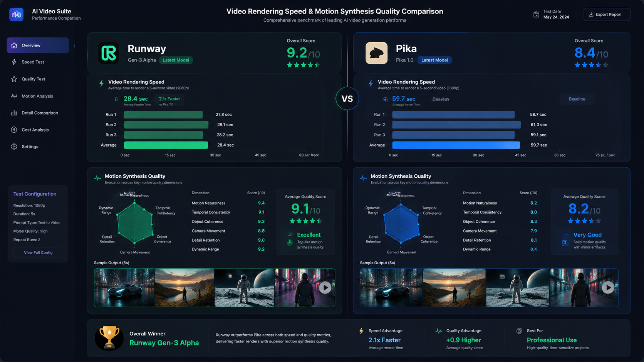Click the Test Configuration heading
Screen dimensions: 644x362
click(x=35, y=194)
